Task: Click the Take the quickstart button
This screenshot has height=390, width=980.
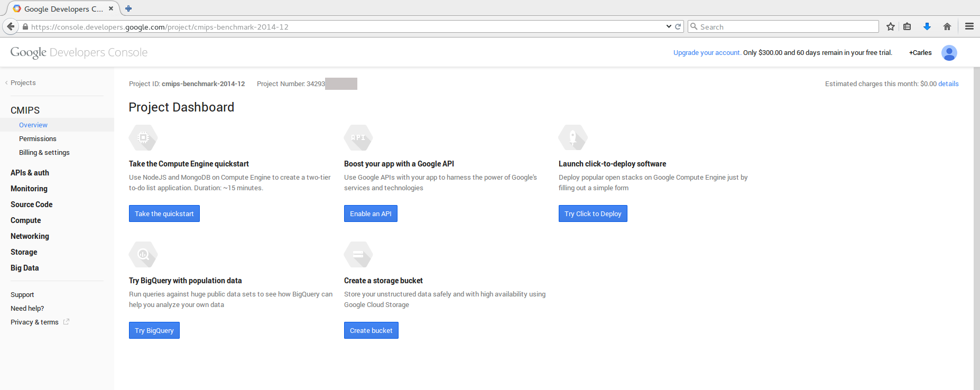Action: point(164,213)
